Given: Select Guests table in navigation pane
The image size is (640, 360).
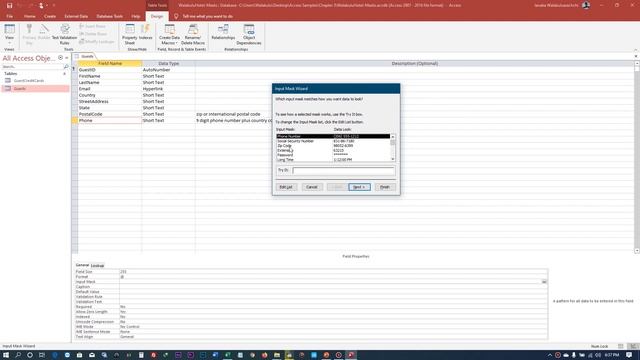Looking at the screenshot, I should click(x=36, y=89).
